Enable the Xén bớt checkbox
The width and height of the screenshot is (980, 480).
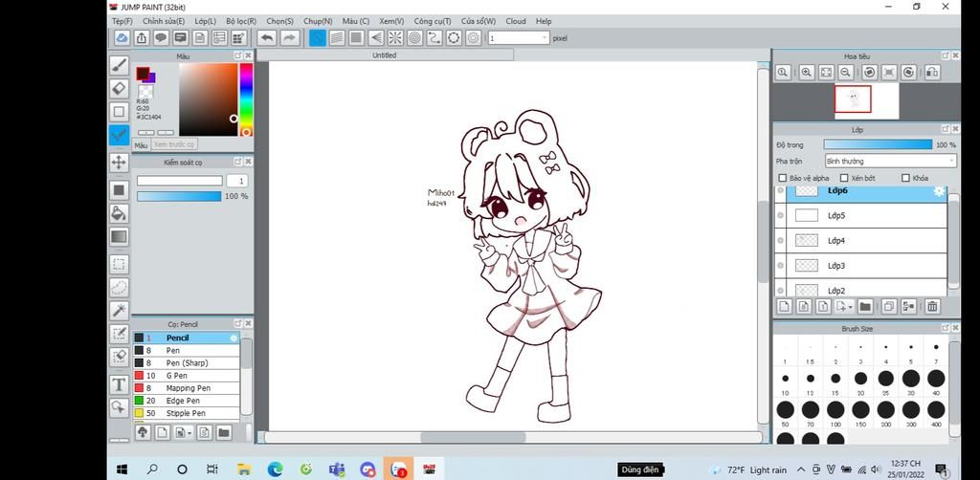(844, 178)
